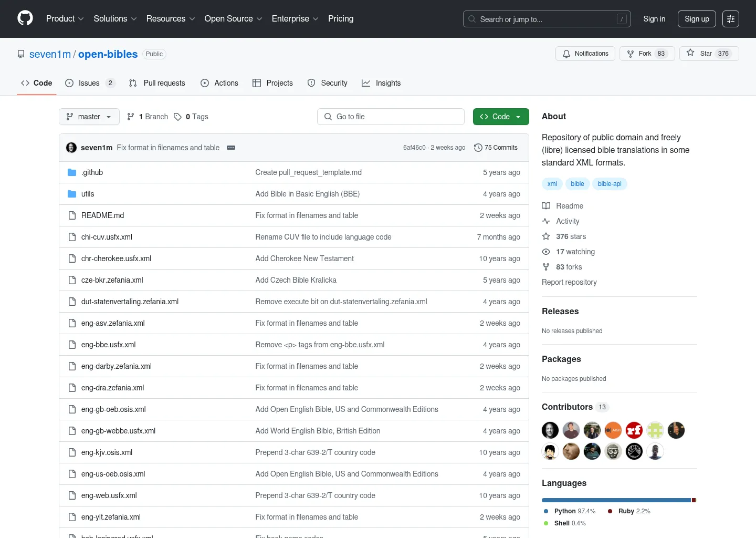Switch to the Issues tab
Screen dimensions: 756x538
point(90,83)
